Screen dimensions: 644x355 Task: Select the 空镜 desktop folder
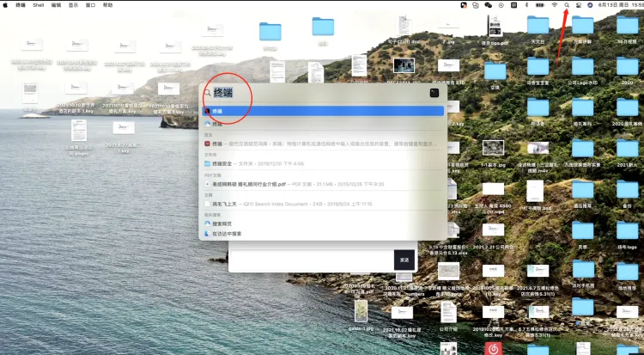(x=495, y=76)
